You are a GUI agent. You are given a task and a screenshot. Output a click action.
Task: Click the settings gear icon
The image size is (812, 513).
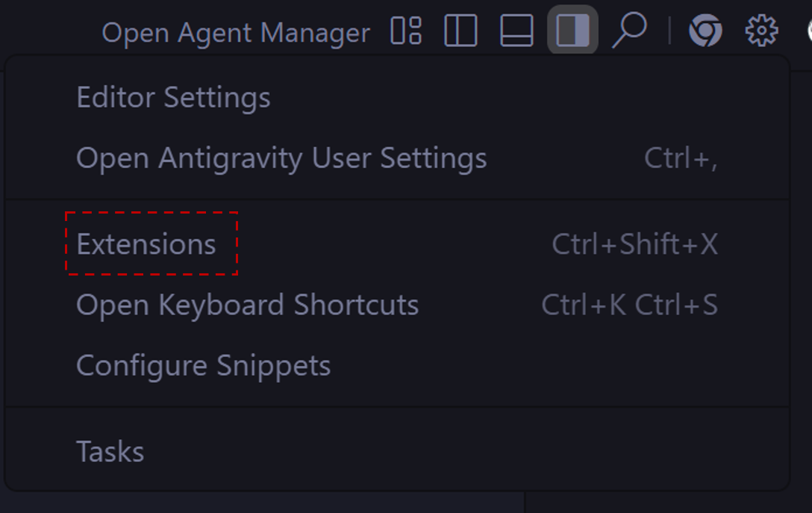[761, 31]
